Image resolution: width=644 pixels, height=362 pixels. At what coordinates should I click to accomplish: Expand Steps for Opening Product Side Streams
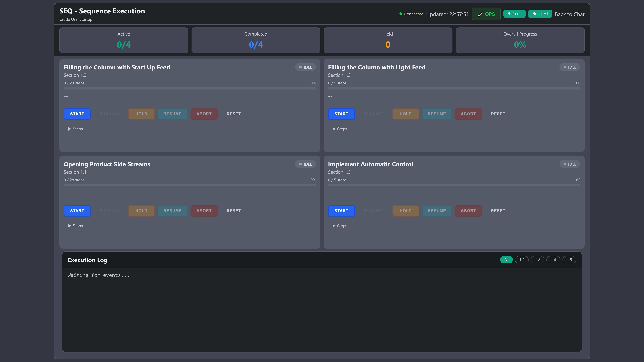(75, 226)
